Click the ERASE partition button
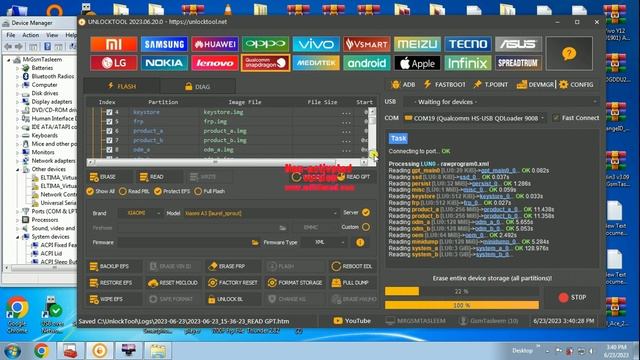Image resolution: width=640 pixels, height=360 pixels. click(108, 177)
